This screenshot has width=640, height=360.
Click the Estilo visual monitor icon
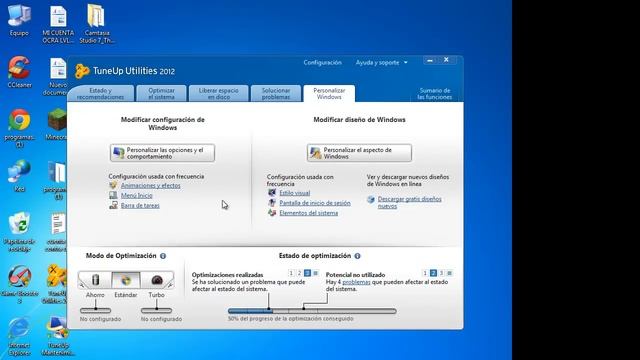point(272,193)
